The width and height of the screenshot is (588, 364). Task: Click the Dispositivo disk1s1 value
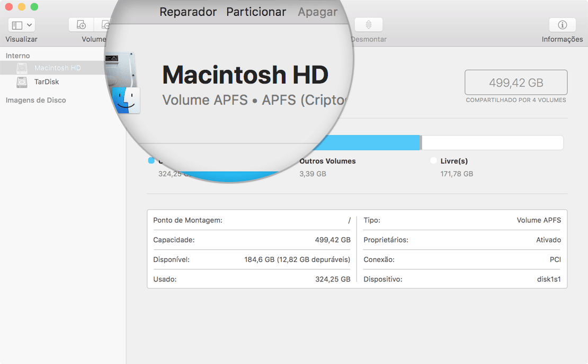pyautogui.click(x=549, y=279)
